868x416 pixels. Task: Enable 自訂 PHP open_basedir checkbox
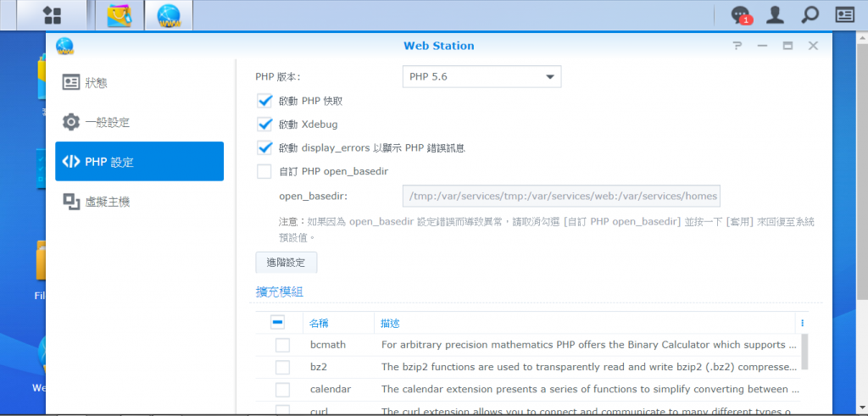[264, 171]
